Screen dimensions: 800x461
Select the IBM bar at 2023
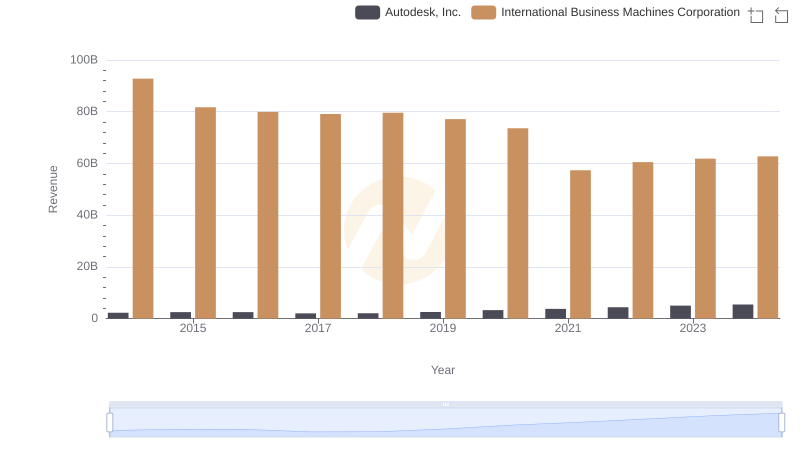[x=705, y=238]
